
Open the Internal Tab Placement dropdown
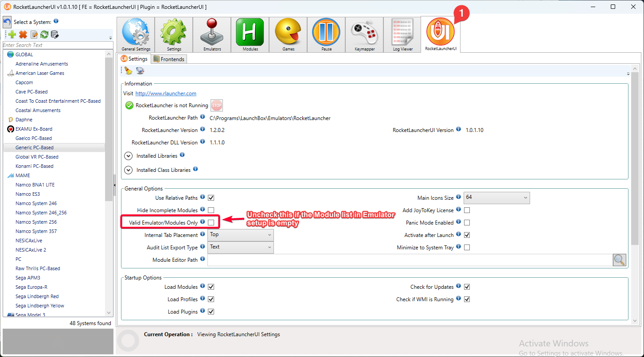pos(241,235)
